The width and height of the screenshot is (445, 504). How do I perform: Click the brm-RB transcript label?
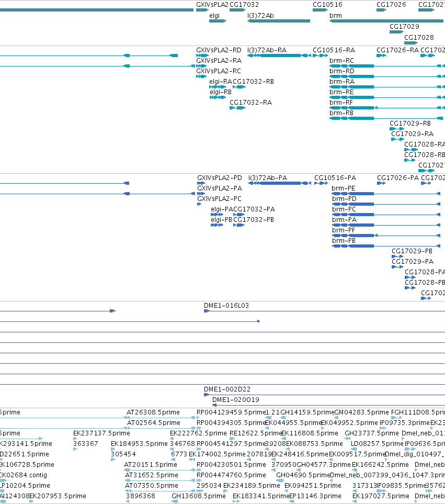coord(341,113)
